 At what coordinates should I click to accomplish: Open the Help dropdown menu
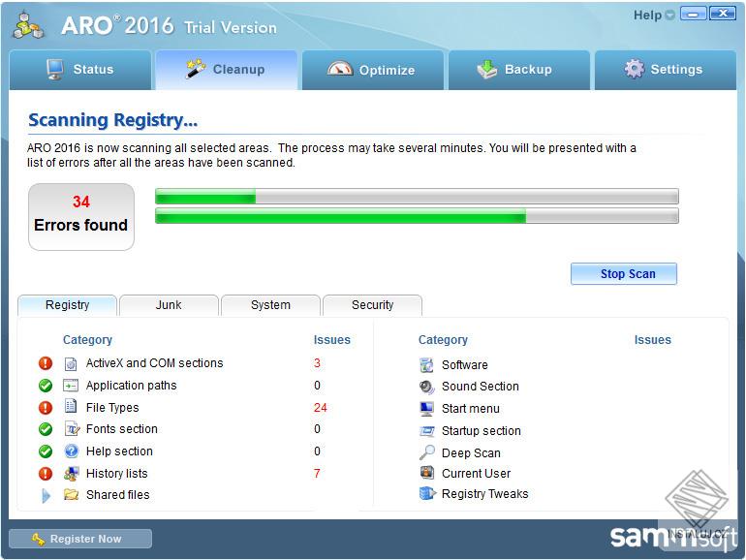(654, 16)
